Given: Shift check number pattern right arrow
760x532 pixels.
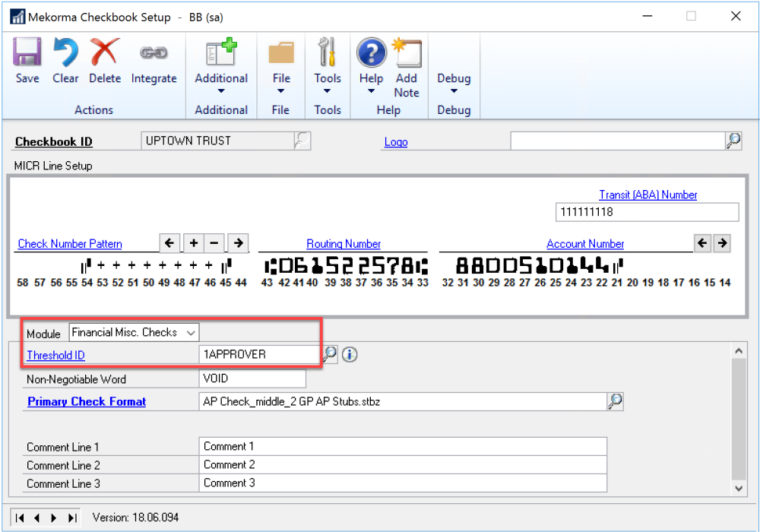Looking at the screenshot, I should tap(238, 242).
